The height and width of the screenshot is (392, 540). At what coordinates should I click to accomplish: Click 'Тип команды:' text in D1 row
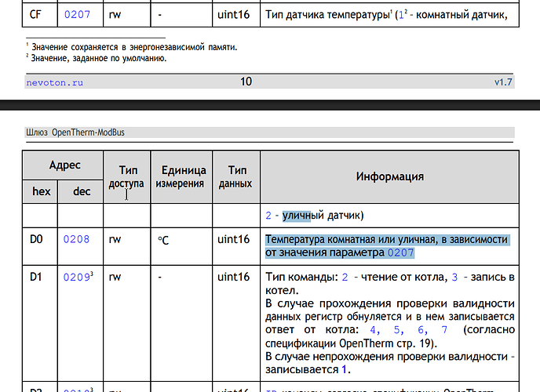[301, 278]
